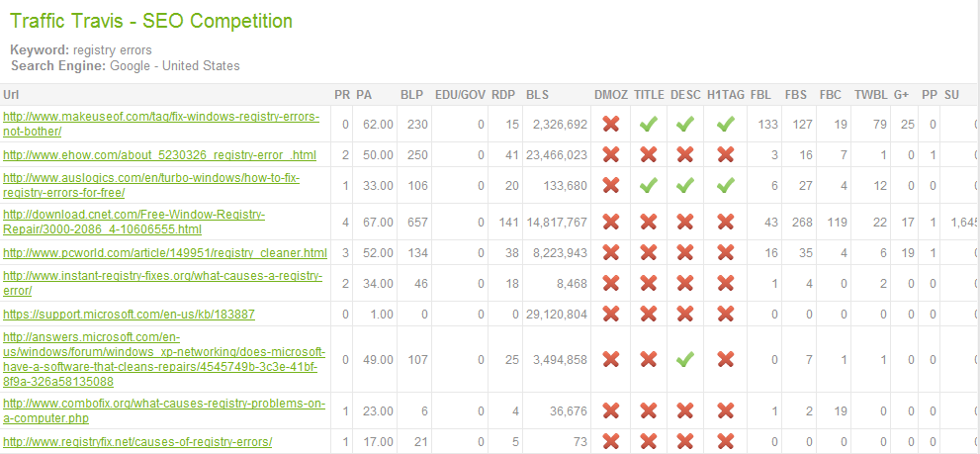This screenshot has height=454, width=980.
Task: Click the H1TAG red cross in combofix row
Action: [x=725, y=410]
